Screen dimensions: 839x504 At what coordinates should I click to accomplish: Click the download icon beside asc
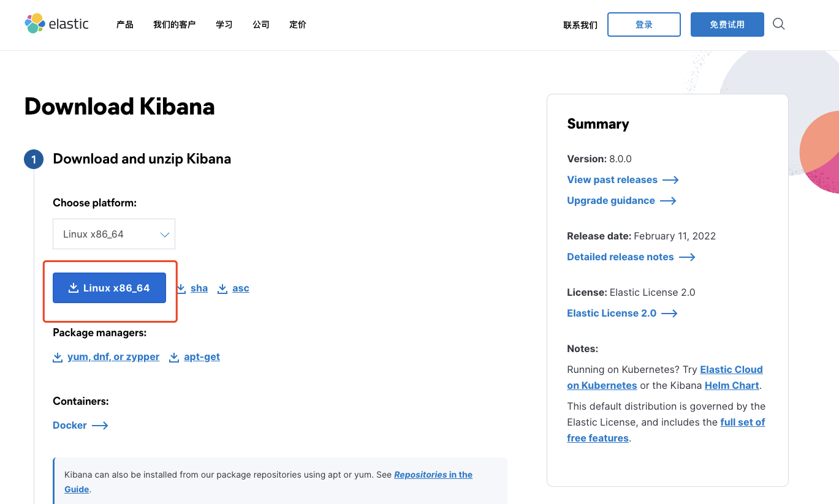tap(222, 288)
